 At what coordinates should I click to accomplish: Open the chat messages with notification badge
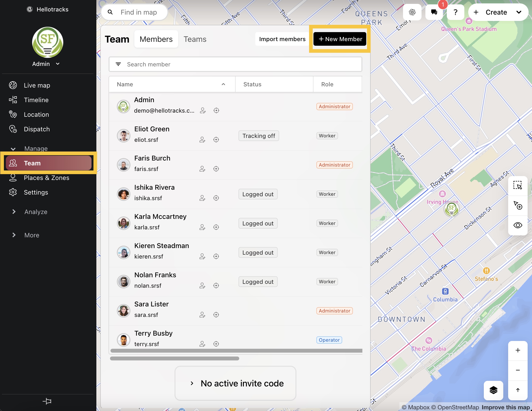coord(434,12)
